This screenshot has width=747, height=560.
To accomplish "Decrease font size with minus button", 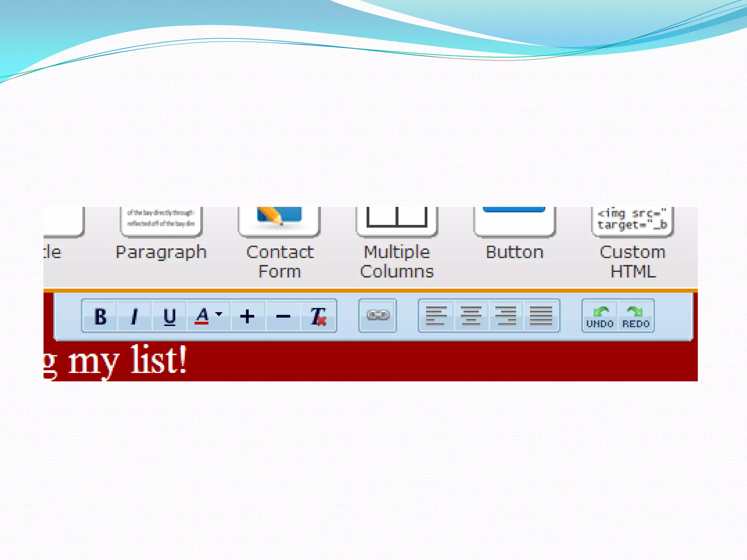I will (x=283, y=316).
